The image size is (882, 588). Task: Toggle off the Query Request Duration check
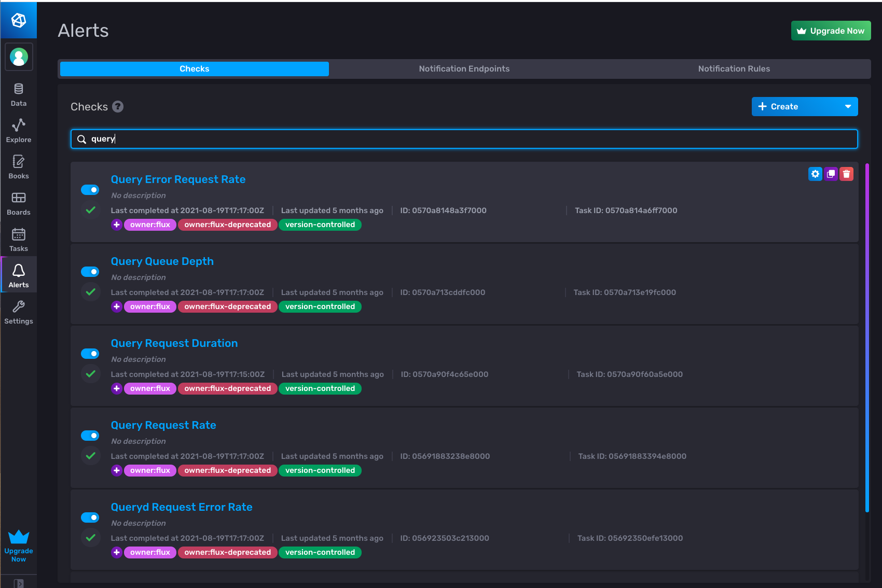point(90,353)
